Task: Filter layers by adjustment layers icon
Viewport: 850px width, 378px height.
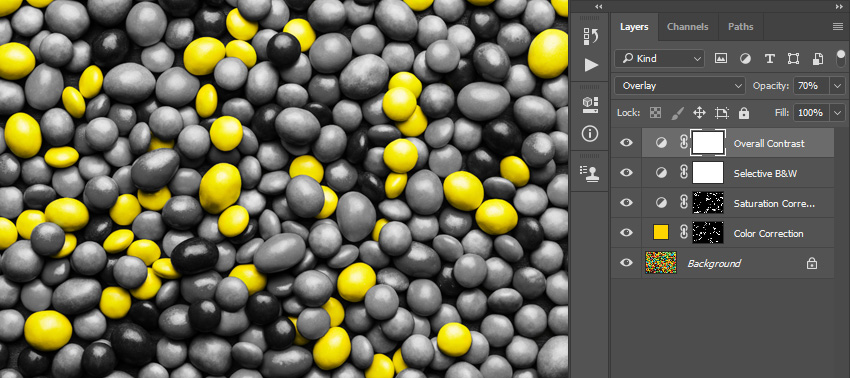Action: [x=745, y=59]
